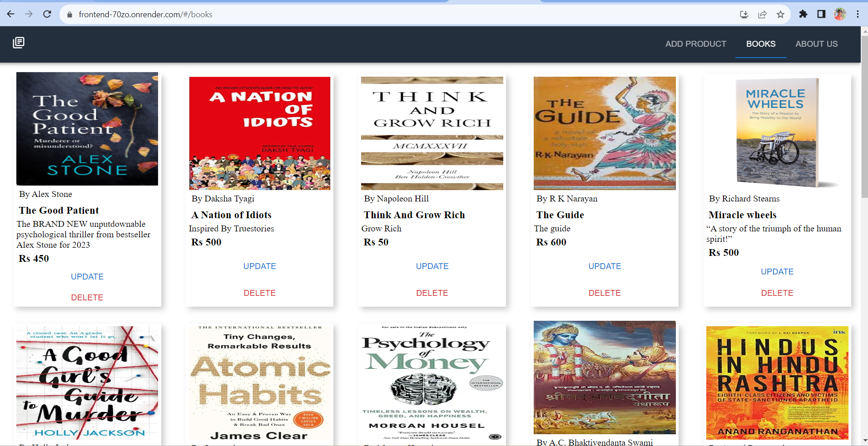Click the title text 'The Guide'
The width and height of the screenshot is (868, 446).
[560, 215]
